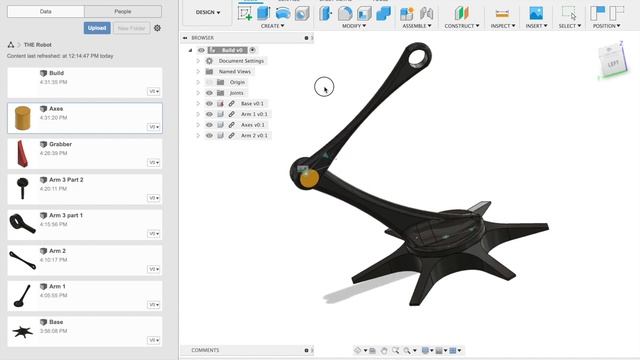The width and height of the screenshot is (640, 360).
Task: Open the ASSEMBLE menu
Action: pyautogui.click(x=417, y=26)
